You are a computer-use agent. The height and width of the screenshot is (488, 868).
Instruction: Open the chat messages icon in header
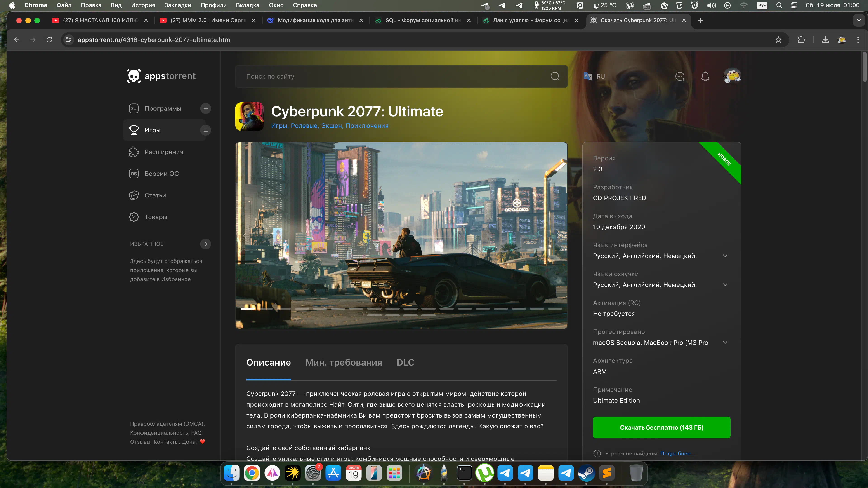680,76
